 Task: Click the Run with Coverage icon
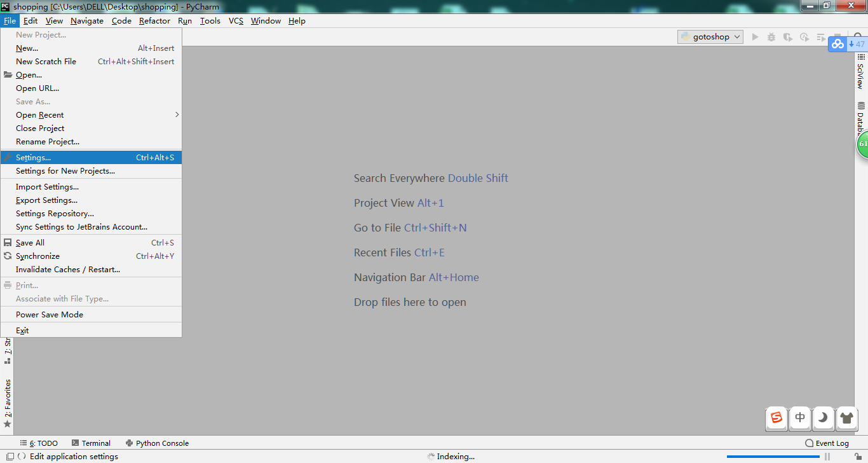[788, 37]
